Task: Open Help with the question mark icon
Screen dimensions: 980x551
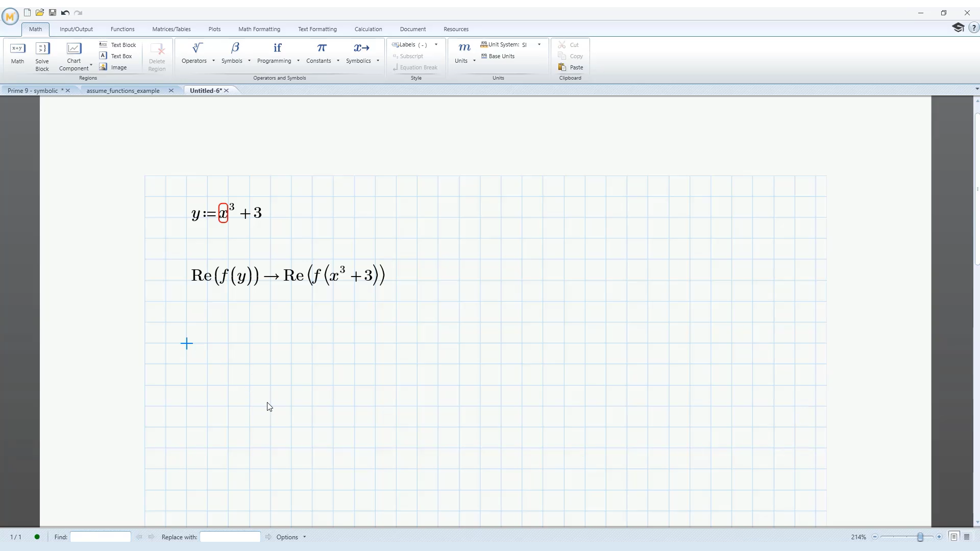Action: click(974, 28)
